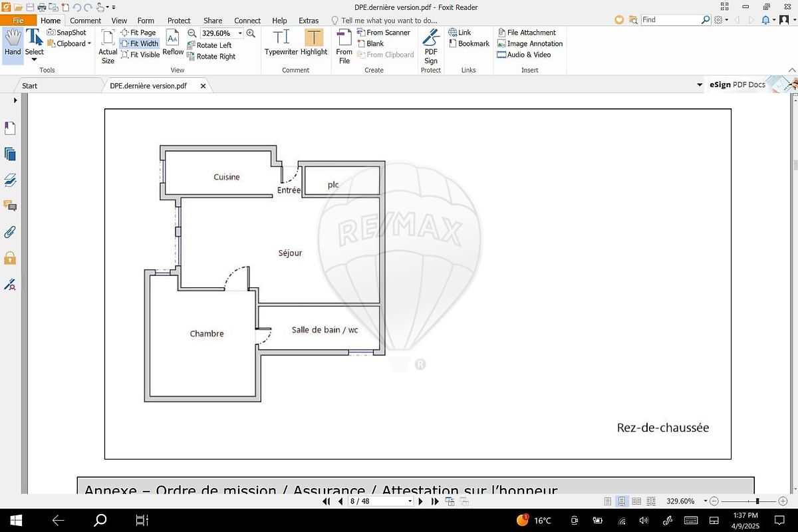The width and height of the screenshot is (798, 532).
Task: Click the Reflow view icon
Action: point(173,42)
